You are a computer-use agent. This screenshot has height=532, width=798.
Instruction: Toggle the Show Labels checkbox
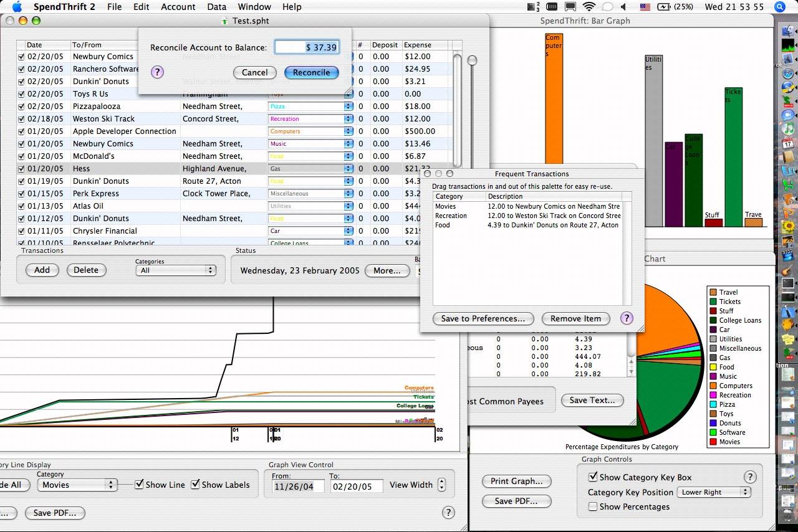point(196,484)
